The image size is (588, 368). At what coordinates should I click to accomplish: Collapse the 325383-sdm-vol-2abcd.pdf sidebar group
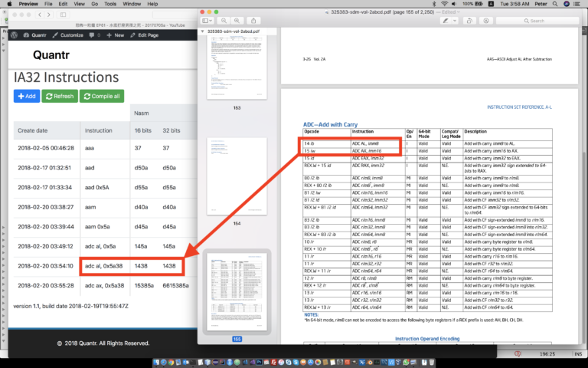[203, 31]
